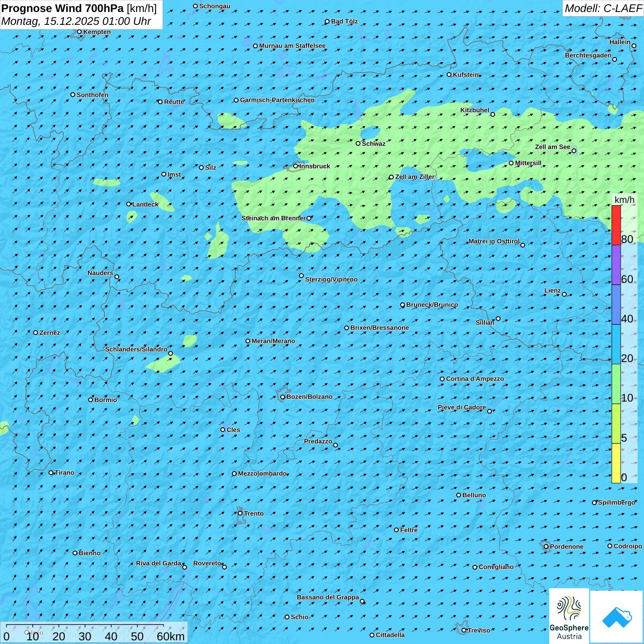Click the 'Schongau' label
The width and height of the screenshot is (644, 644).
(x=215, y=6)
